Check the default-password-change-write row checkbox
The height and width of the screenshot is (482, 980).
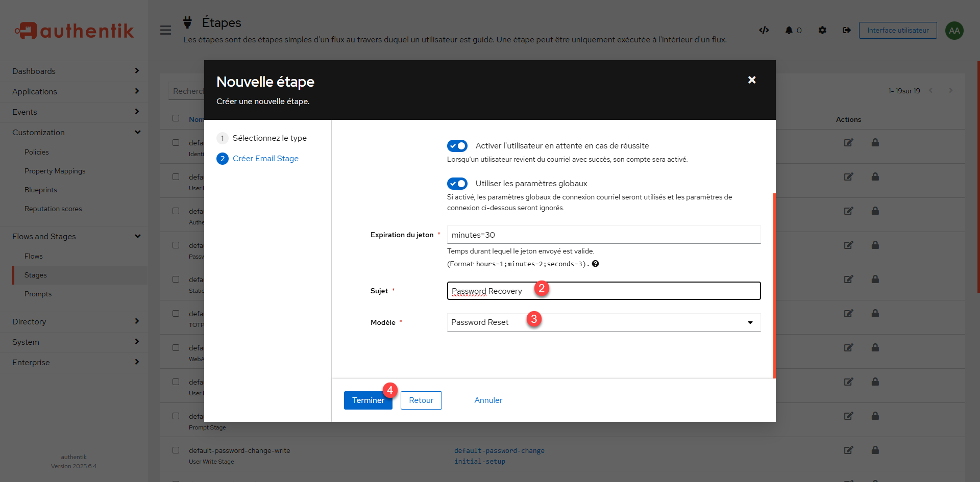coord(176,450)
